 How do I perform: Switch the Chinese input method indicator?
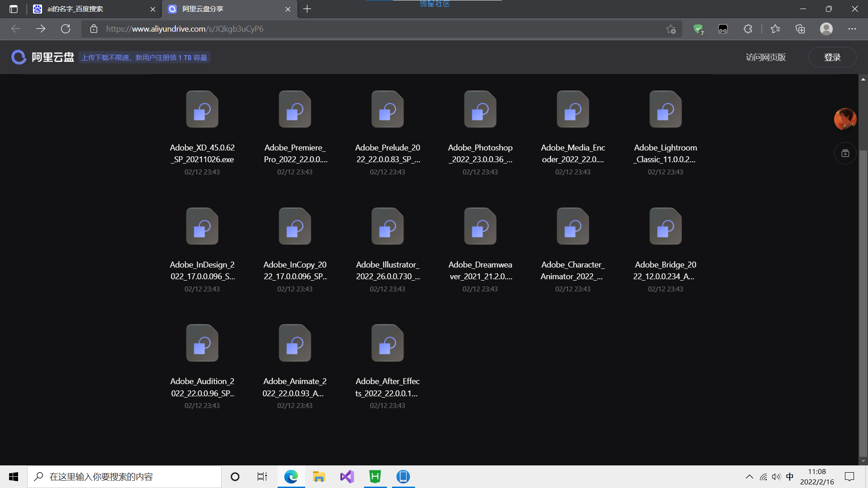790,477
